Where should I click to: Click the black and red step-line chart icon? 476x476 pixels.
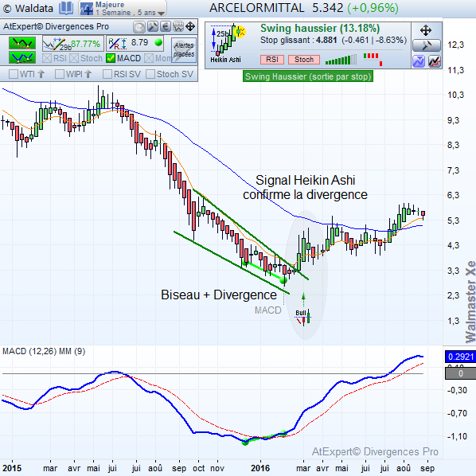(434, 61)
